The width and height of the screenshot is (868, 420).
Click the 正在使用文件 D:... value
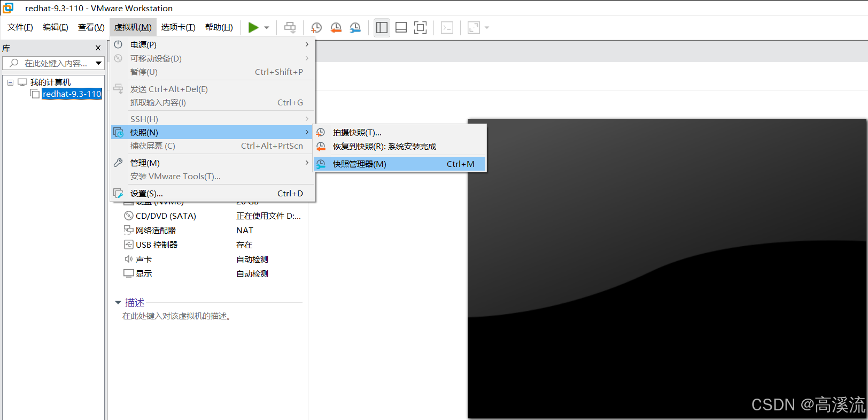coord(269,216)
